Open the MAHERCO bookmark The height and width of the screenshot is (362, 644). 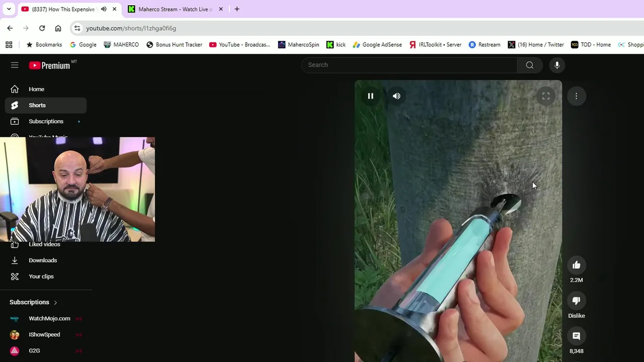pos(121,45)
